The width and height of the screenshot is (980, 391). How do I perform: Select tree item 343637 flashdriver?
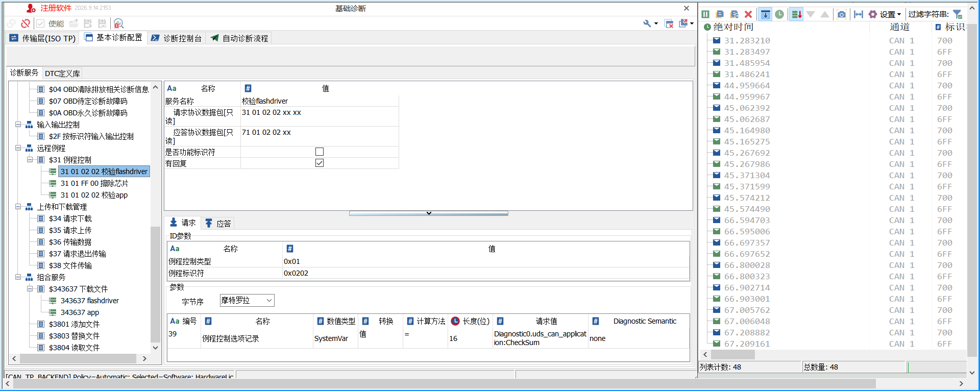90,301
